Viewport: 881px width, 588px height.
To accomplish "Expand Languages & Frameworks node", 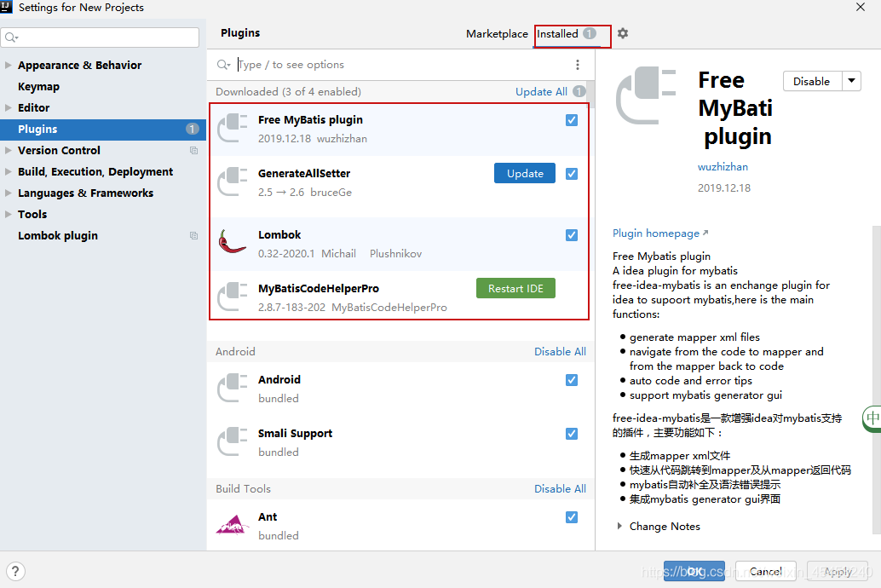I will pos(8,193).
